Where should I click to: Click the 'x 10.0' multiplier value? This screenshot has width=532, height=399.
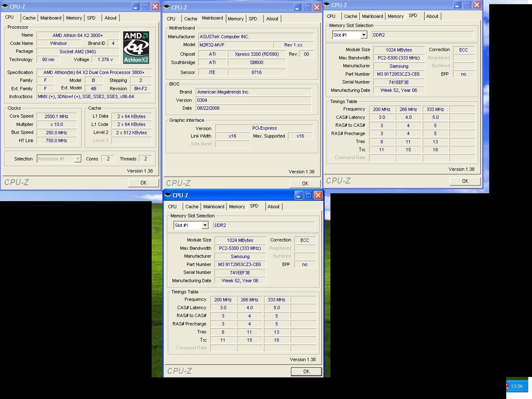57,124
